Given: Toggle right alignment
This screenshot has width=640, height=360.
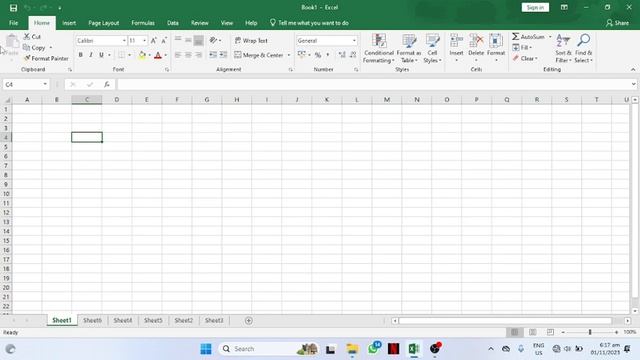Looking at the screenshot, I should click(x=198, y=55).
